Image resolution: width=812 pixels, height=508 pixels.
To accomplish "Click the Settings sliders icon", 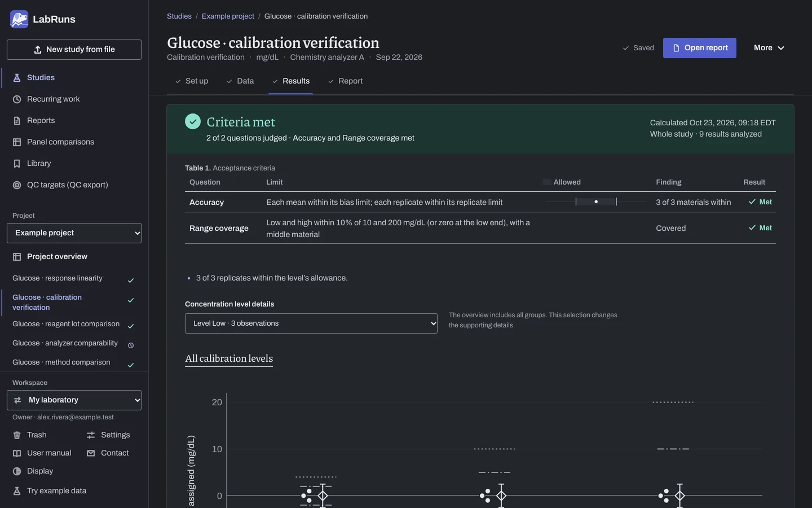I will coord(91,435).
